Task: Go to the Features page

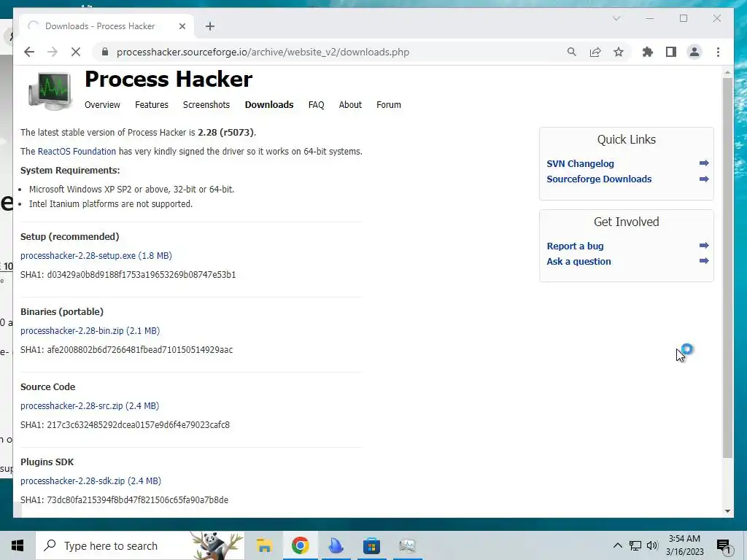Action: (152, 105)
